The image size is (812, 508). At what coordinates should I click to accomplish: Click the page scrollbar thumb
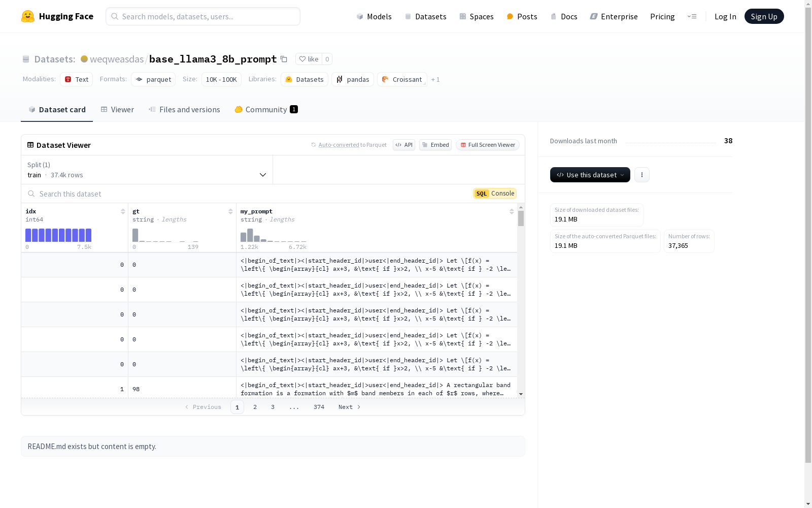point(808,234)
